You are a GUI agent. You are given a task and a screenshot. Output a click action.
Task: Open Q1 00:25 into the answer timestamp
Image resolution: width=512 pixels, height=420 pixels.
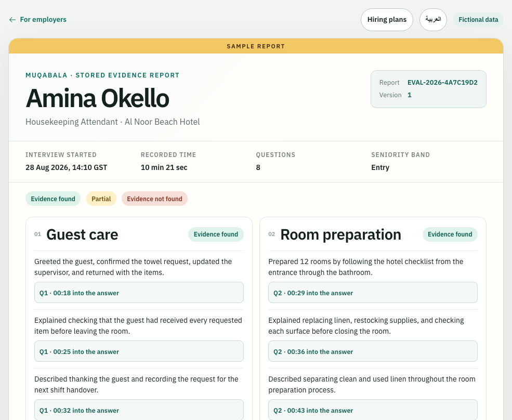pyautogui.click(x=139, y=351)
